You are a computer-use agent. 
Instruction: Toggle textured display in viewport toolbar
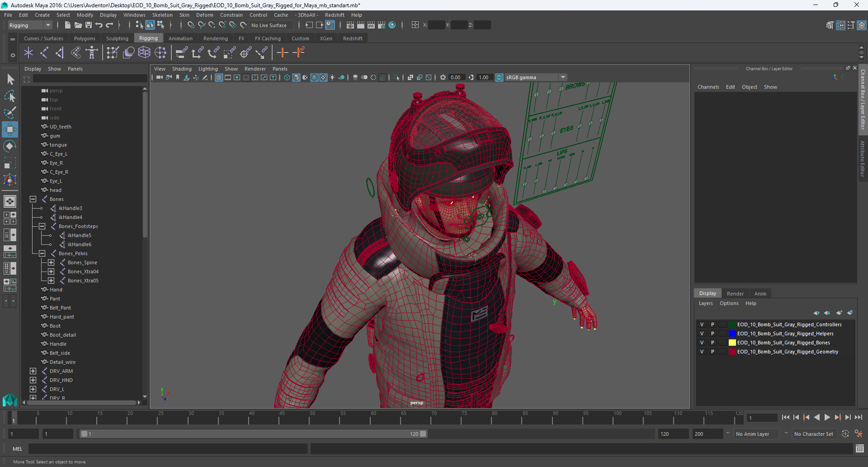[x=323, y=77]
